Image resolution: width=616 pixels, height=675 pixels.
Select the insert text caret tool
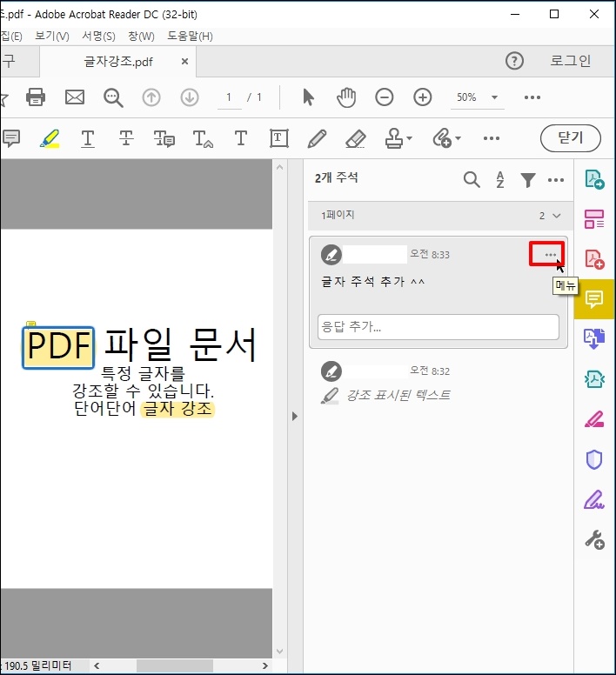coord(203,138)
